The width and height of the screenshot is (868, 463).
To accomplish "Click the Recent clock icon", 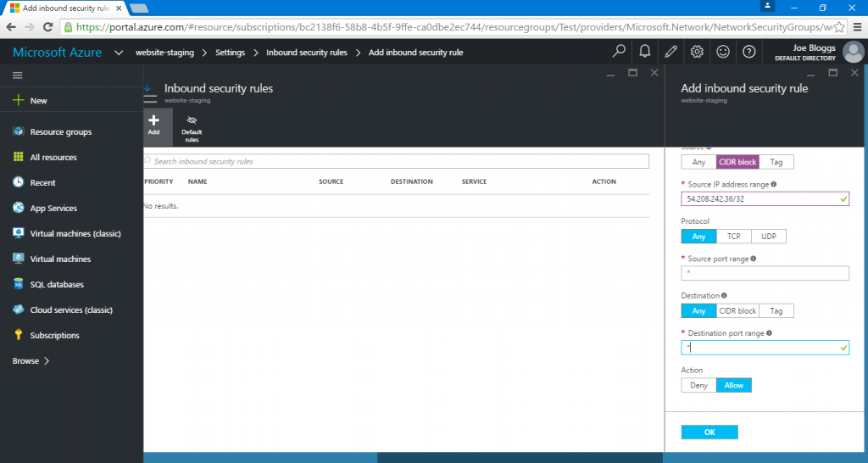I will (19, 182).
